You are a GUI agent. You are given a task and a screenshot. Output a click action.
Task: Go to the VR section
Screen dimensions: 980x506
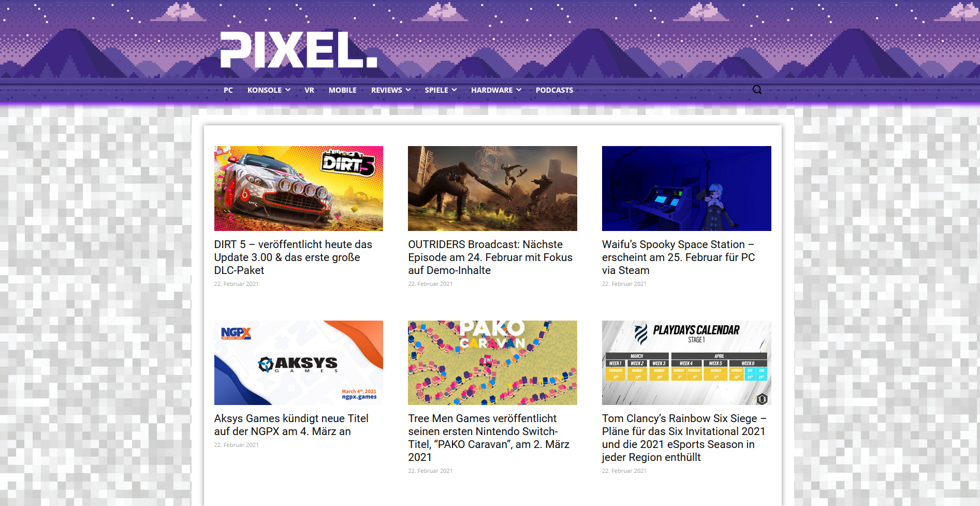[x=309, y=90]
